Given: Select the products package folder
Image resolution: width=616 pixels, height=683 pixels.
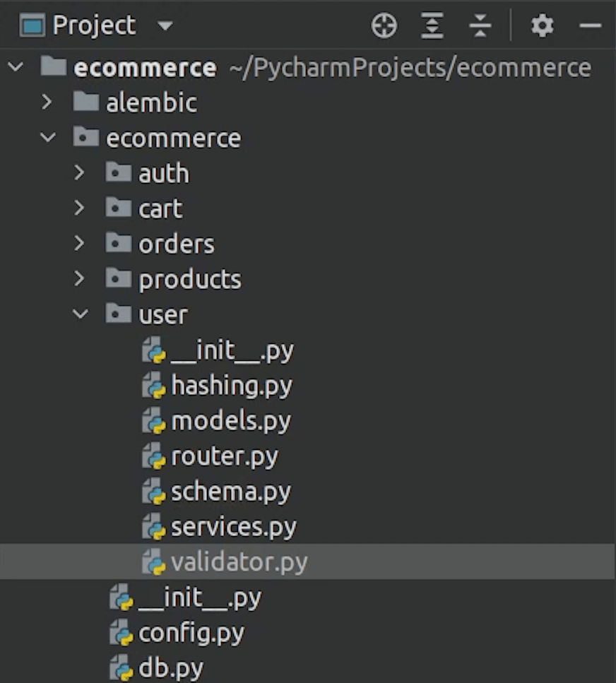Looking at the screenshot, I should 189,280.
